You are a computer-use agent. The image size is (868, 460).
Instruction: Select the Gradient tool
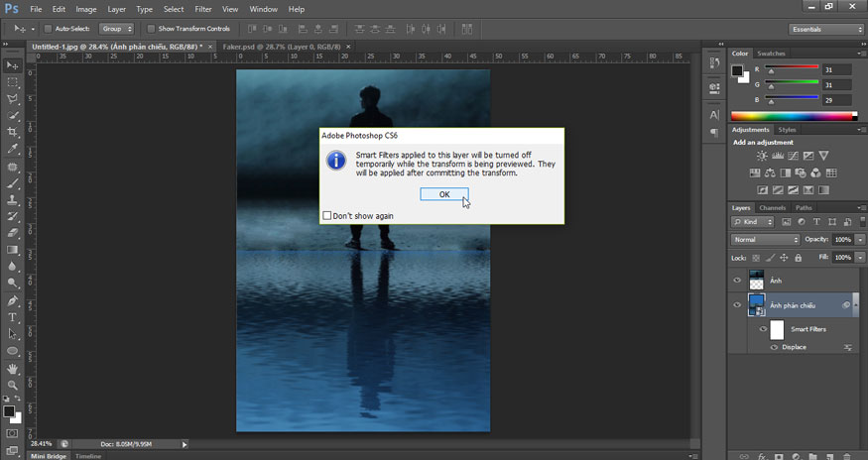pyautogui.click(x=12, y=250)
